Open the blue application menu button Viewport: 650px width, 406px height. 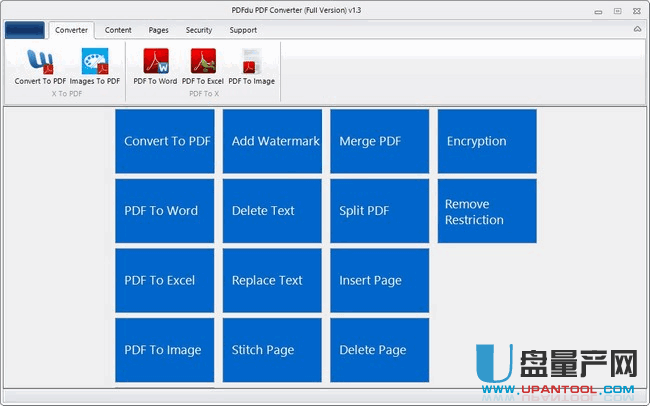(24, 31)
